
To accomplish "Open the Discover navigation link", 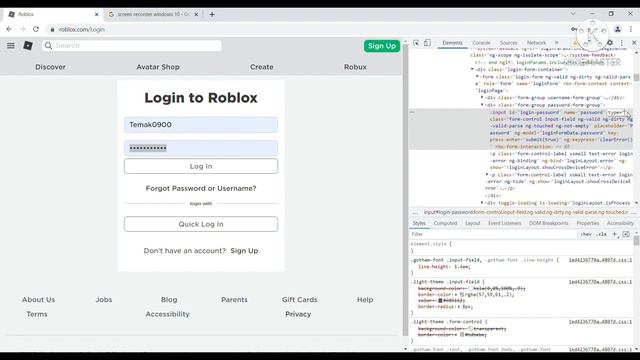I will click(50, 67).
